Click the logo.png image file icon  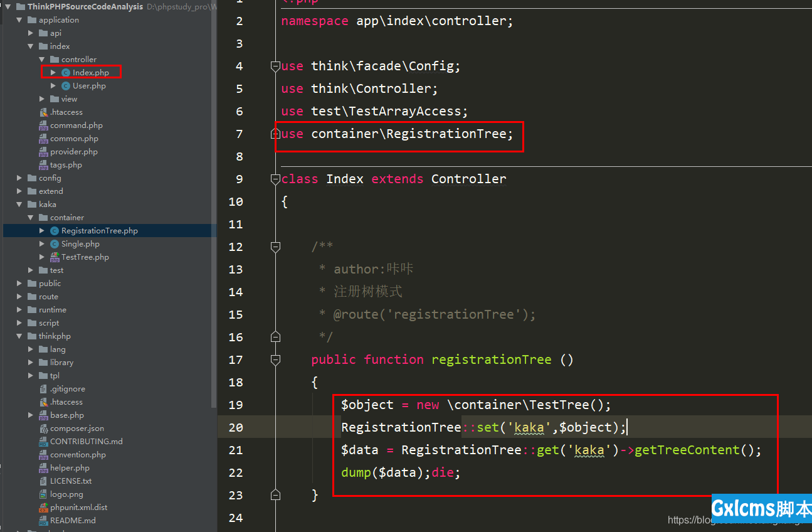pyautogui.click(x=43, y=494)
